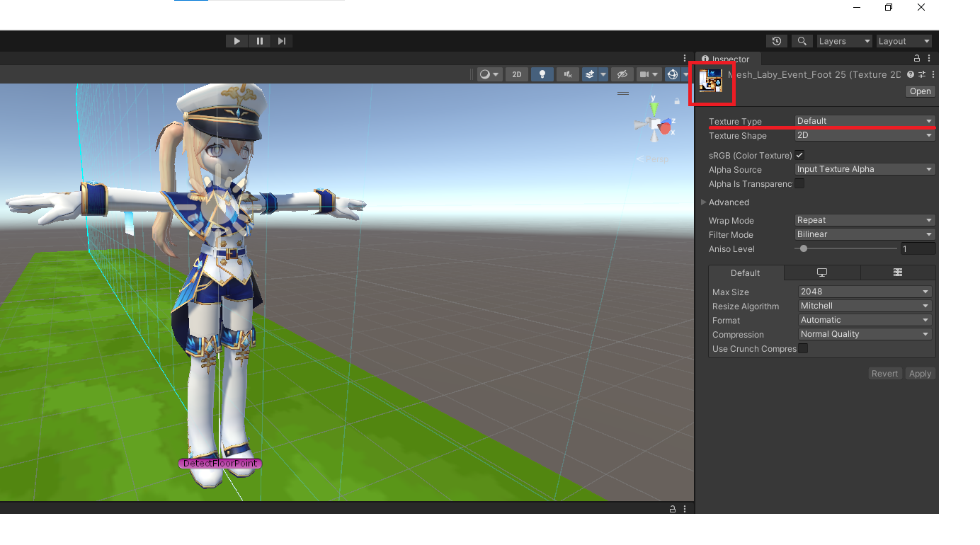Click the Aniso Level value field
Screen dimensions: 980x545
(918, 248)
